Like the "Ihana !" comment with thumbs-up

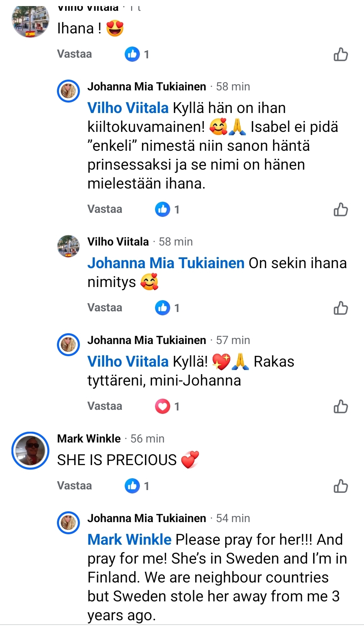tap(340, 54)
